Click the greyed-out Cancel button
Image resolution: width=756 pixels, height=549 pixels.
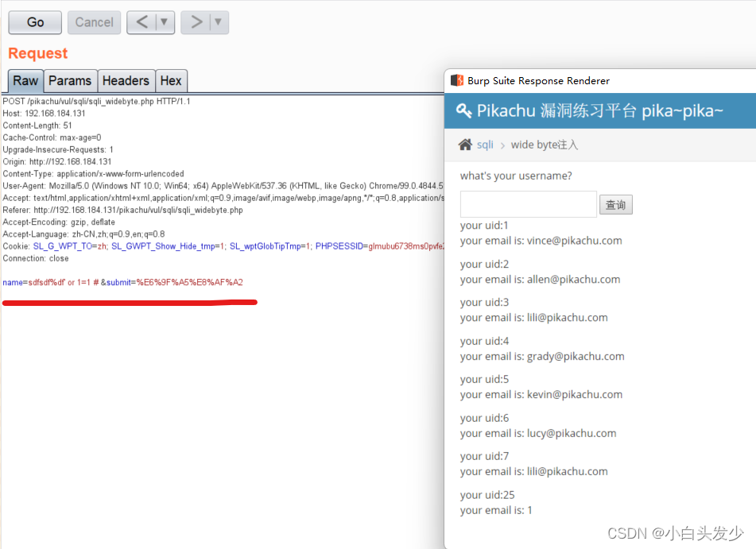click(94, 22)
